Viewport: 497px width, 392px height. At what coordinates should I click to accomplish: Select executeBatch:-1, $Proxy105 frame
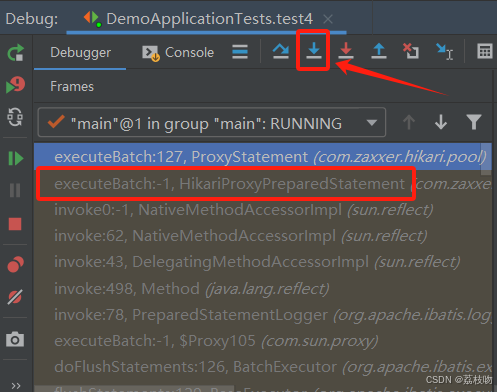(263, 341)
